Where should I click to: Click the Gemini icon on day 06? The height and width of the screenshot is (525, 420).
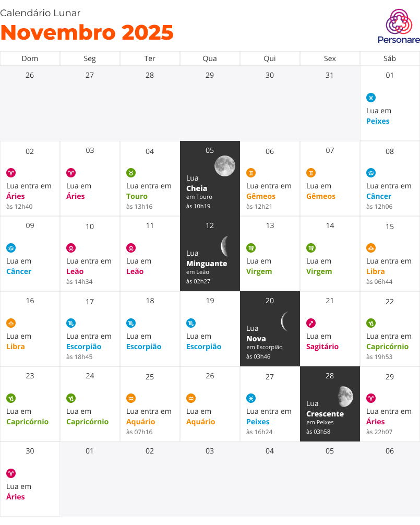pyautogui.click(x=251, y=173)
